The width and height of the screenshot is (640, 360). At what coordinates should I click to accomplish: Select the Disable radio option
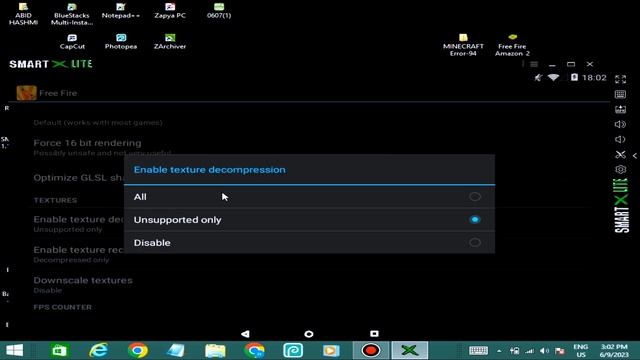point(309,242)
